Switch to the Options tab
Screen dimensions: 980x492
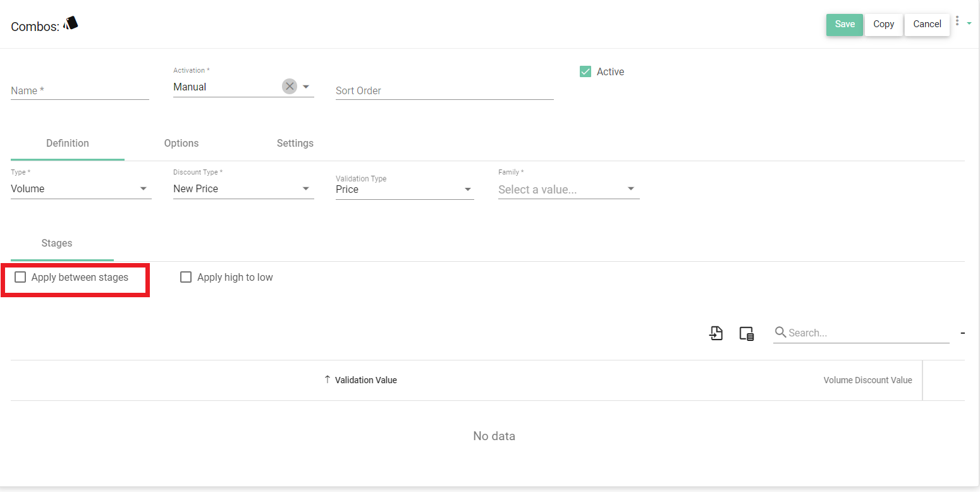181,143
